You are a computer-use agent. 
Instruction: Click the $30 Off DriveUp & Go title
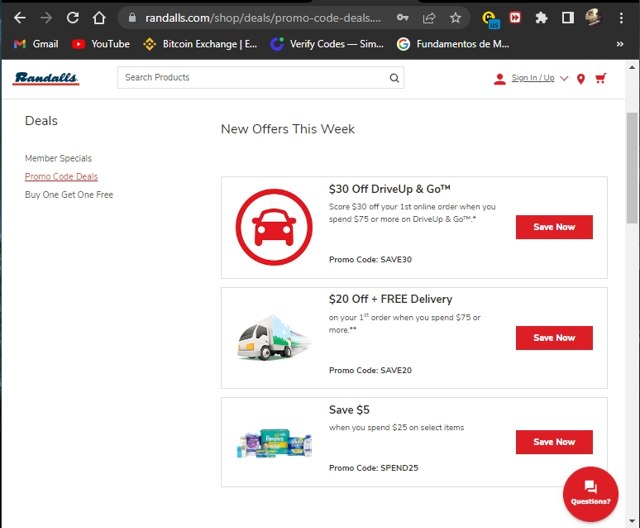point(389,189)
